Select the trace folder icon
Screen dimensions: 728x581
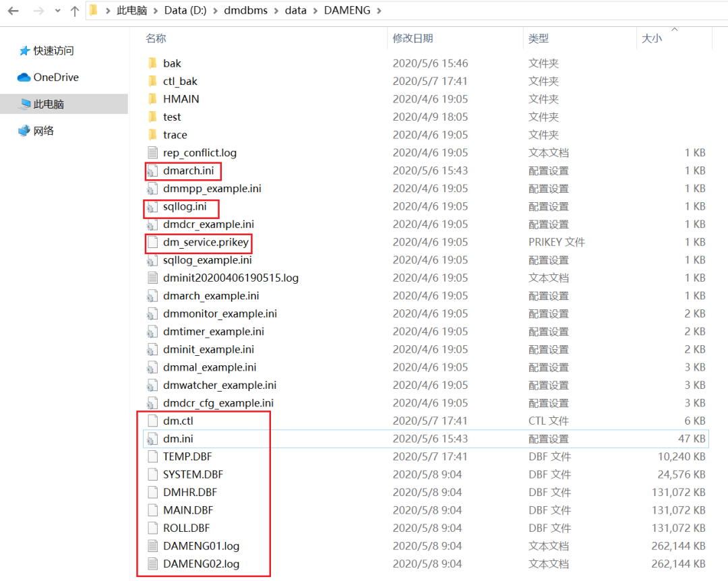[152, 134]
